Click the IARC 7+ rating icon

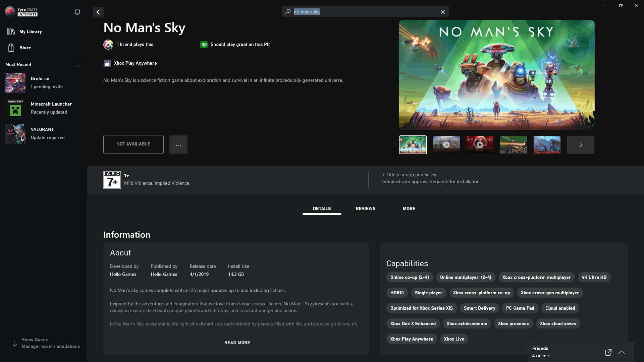(111, 179)
